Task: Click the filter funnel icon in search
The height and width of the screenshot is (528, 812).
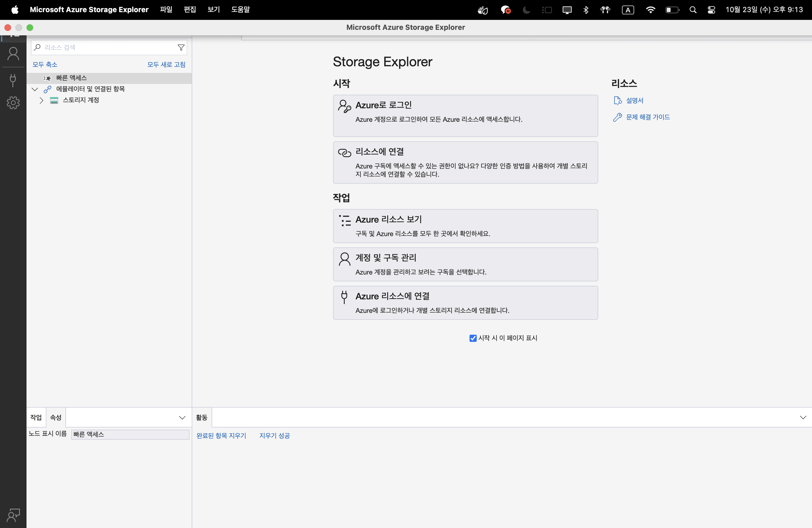Action: point(181,47)
